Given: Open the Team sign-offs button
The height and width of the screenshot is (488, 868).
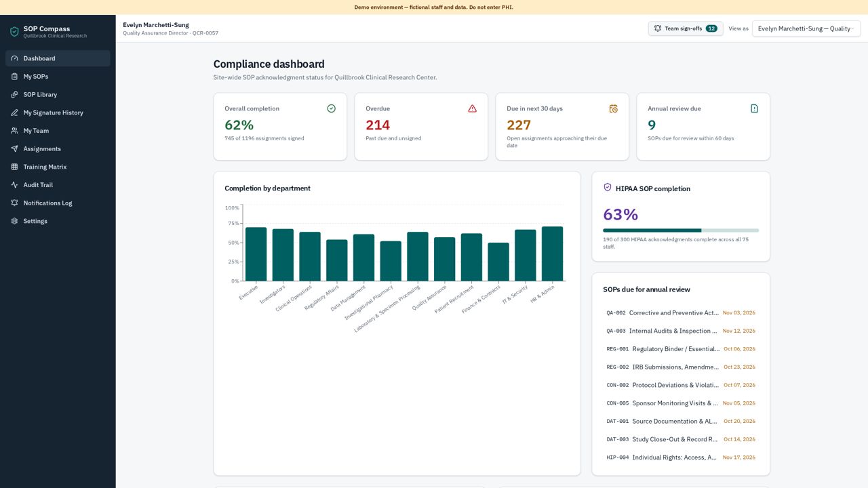Looking at the screenshot, I should click(x=686, y=28).
